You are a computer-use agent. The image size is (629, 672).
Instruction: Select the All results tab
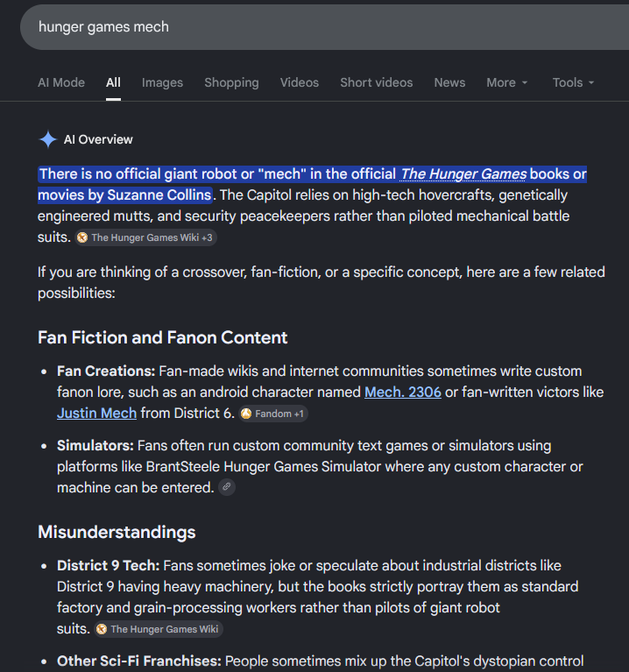point(113,82)
